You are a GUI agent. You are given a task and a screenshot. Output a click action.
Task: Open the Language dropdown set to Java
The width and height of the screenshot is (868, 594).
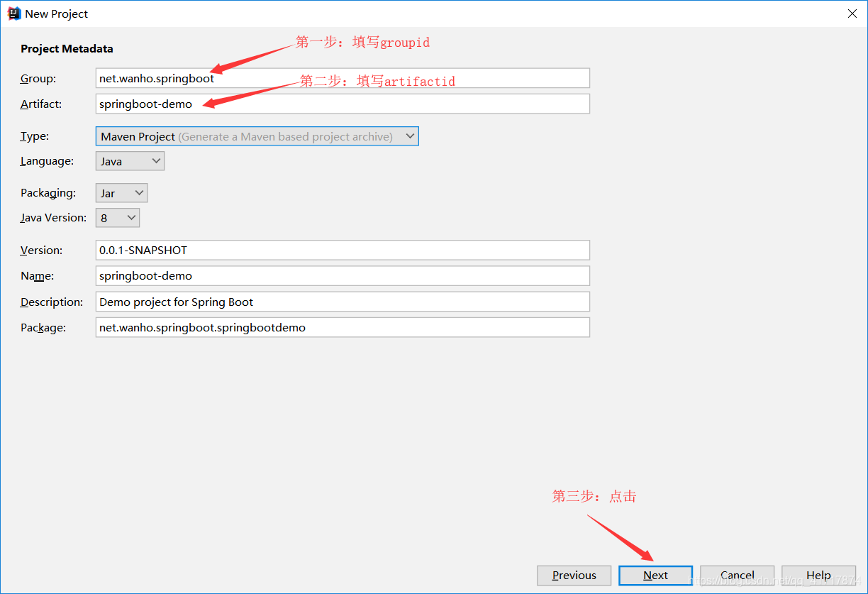[x=130, y=161]
